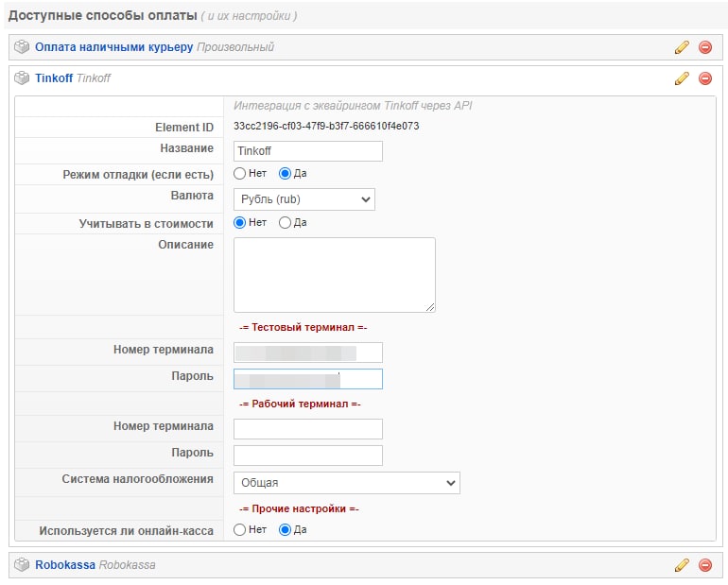Focus the test terminal Пароль field

[308, 379]
